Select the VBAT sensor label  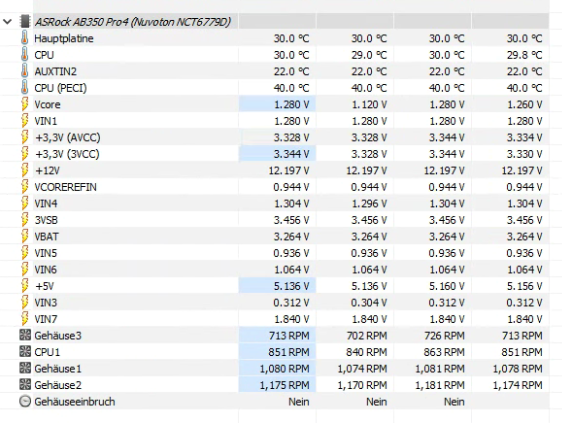[46, 236]
